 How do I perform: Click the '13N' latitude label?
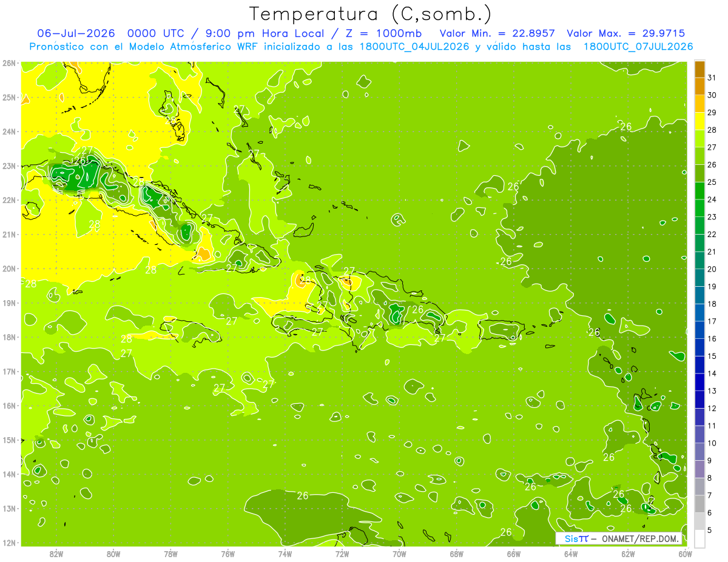(8, 508)
